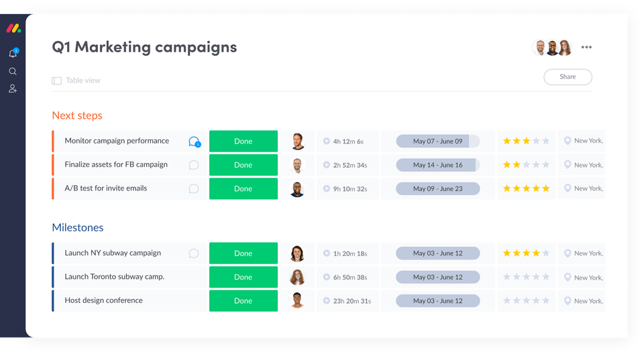The height and width of the screenshot is (356, 644).
Task: Open the three-dot board options menu
Action: (x=587, y=48)
